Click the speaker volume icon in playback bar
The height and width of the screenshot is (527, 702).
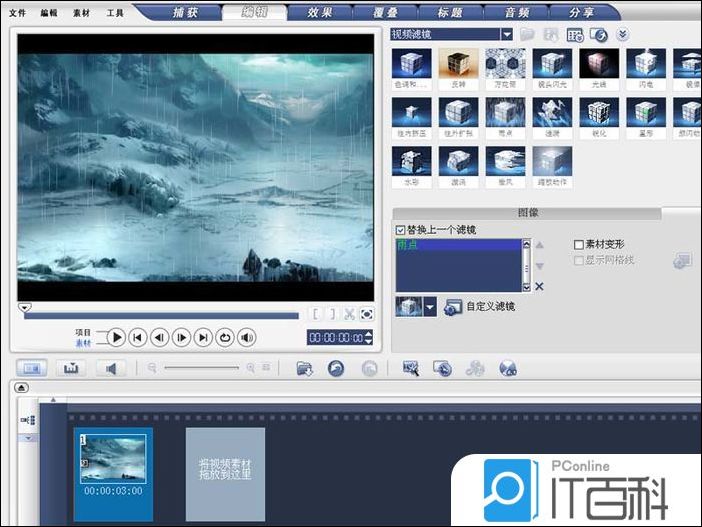tap(247, 338)
